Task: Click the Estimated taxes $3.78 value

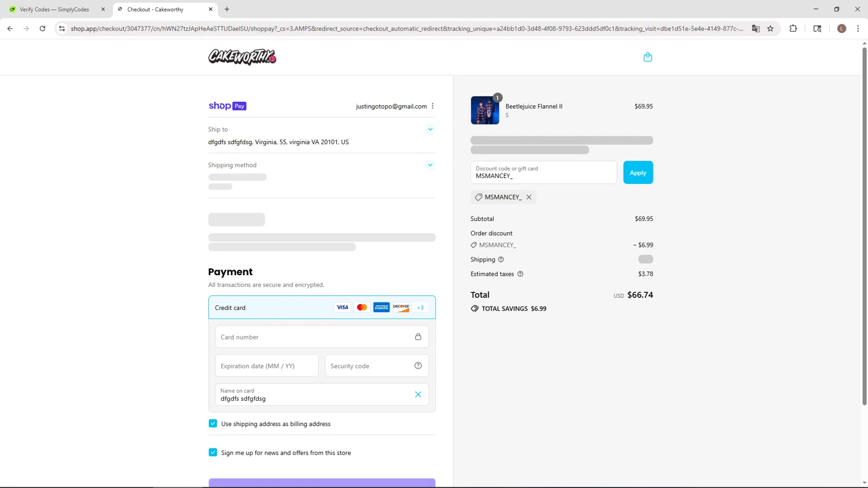Action: click(645, 274)
